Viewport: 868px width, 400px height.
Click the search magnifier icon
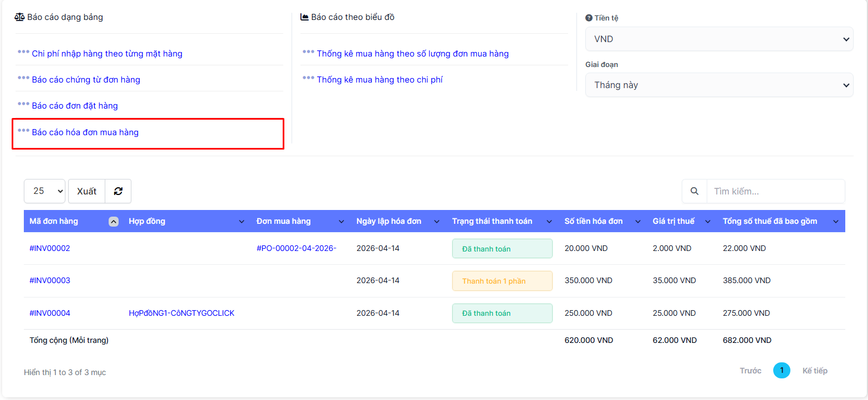coord(695,191)
